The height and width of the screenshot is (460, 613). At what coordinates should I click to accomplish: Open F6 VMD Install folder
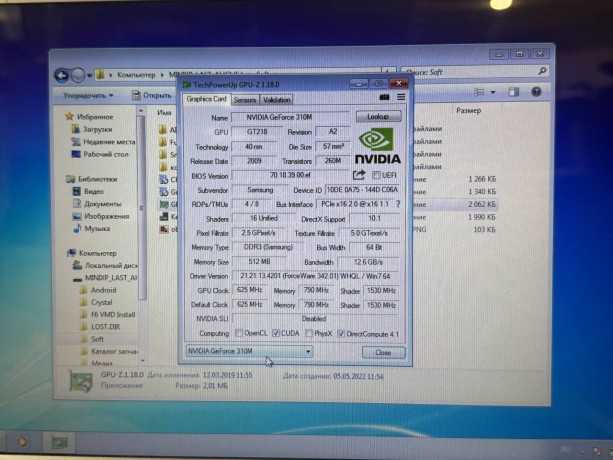108,315
